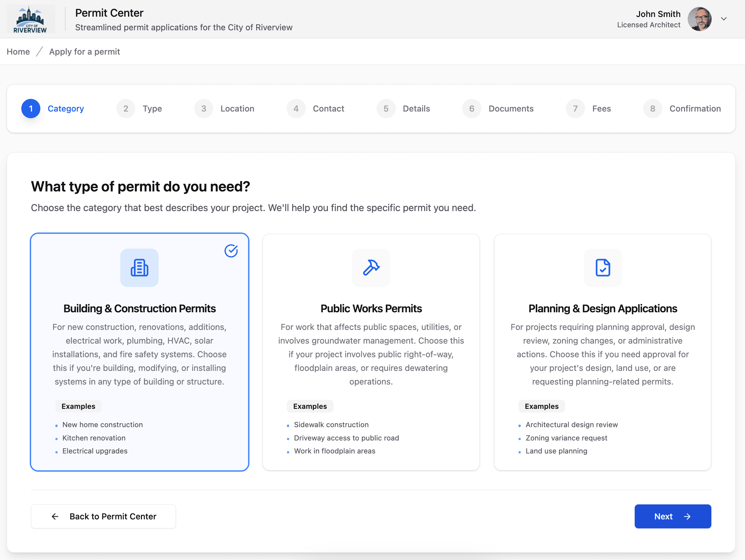This screenshot has height=560, width=745.
Task: Click the hammer icon in Public Works card
Action: coord(371,268)
